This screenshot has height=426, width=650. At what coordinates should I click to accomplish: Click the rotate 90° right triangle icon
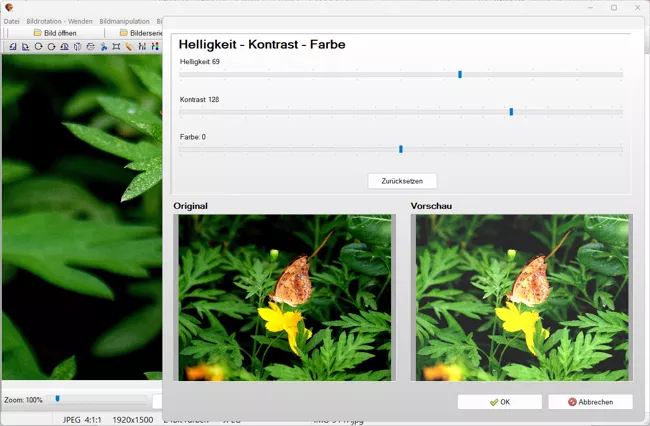[x=26, y=46]
